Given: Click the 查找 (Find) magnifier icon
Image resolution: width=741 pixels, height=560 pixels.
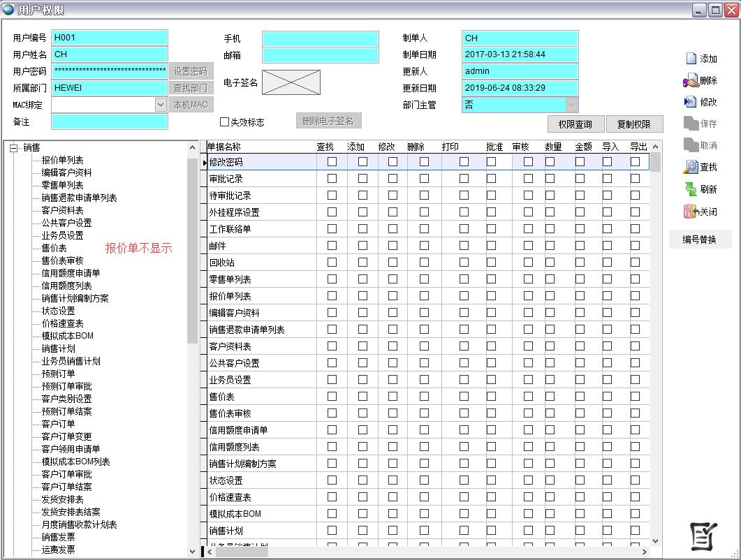Looking at the screenshot, I should [x=691, y=168].
